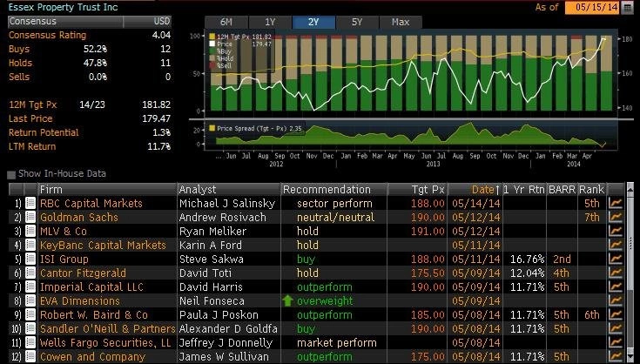
Task: Open Cowen and Company firm link
Action: (x=92, y=356)
